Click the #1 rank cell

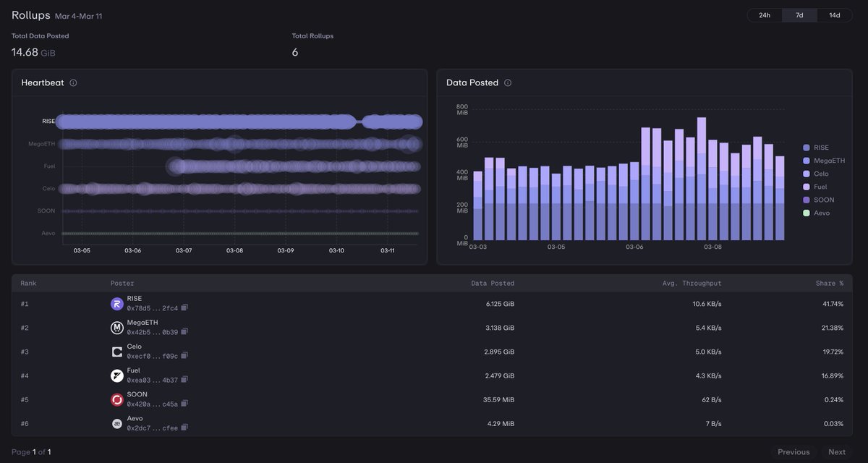(x=25, y=304)
